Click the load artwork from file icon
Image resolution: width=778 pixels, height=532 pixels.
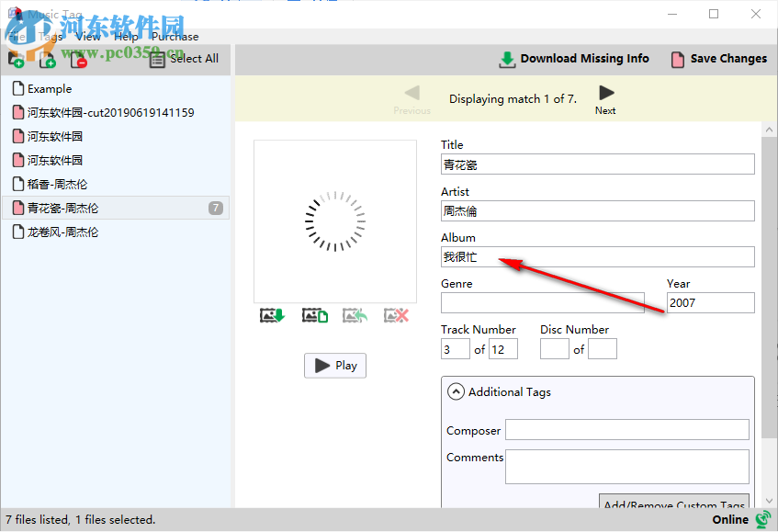tap(315, 315)
